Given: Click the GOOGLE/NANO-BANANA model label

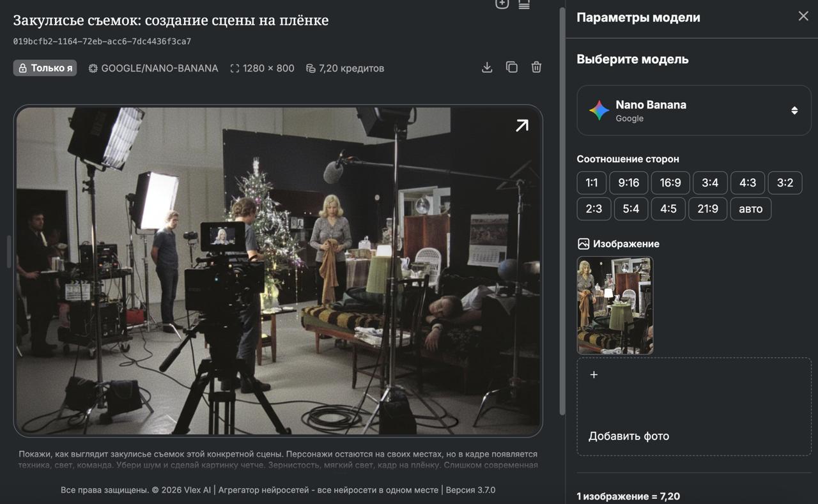Looking at the screenshot, I should [153, 68].
